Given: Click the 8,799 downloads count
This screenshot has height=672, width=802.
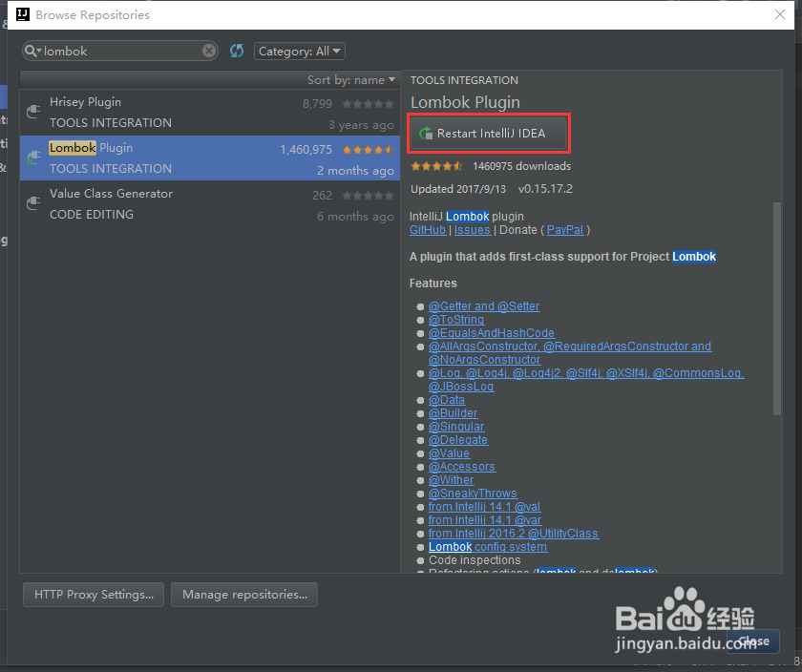Looking at the screenshot, I should (317, 104).
